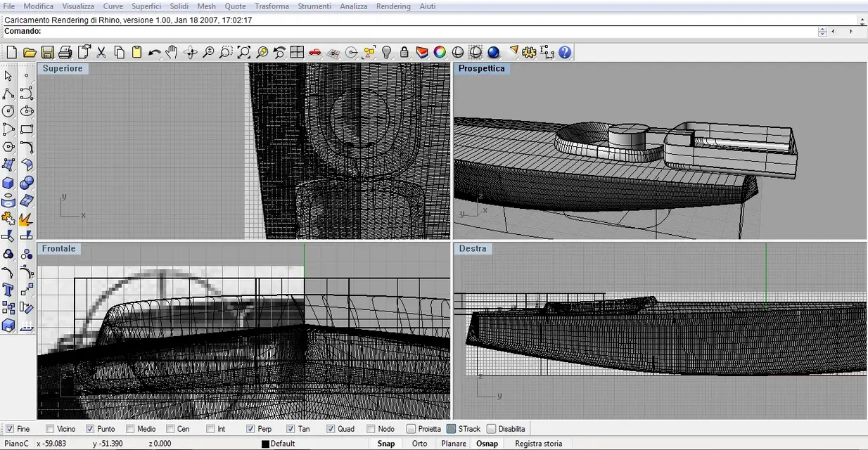Click the puzzle piece Join tool
Image resolution: width=868 pixels, height=450 pixels.
click(8, 219)
